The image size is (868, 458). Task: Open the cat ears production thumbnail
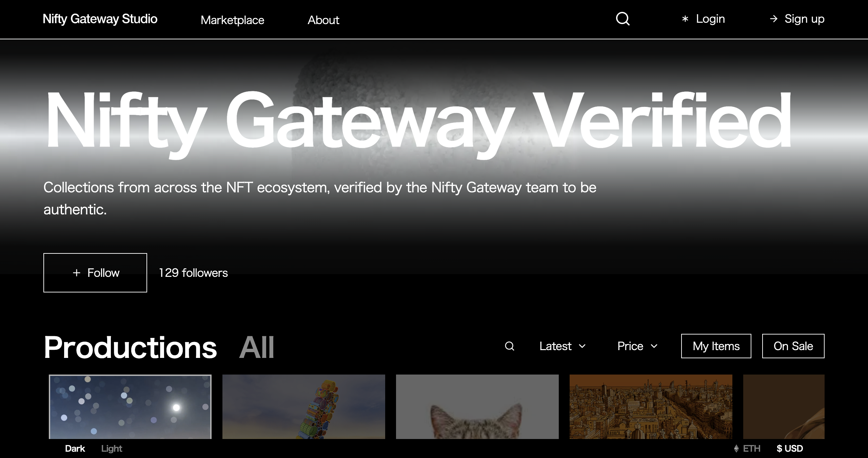click(477, 406)
